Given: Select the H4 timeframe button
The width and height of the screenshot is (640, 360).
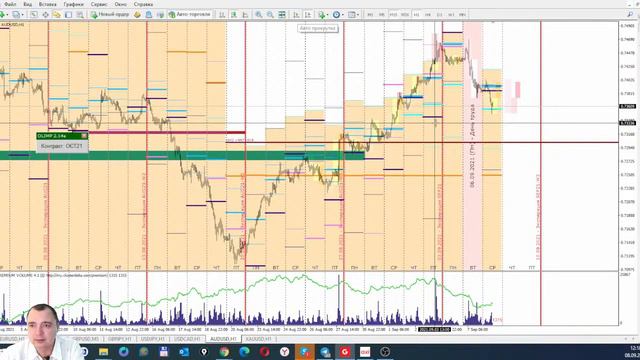Looking at the screenshot, I should (x=428, y=15).
